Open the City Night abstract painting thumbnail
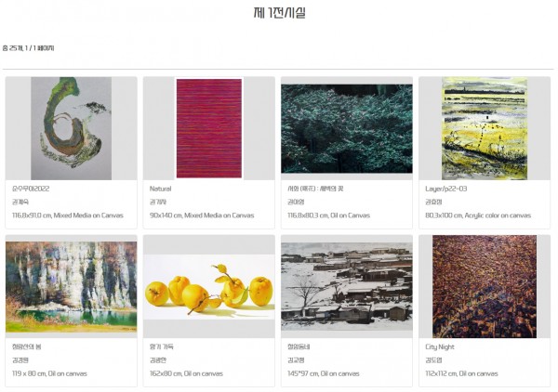Viewport: 558px width, 392px height. tap(485, 286)
